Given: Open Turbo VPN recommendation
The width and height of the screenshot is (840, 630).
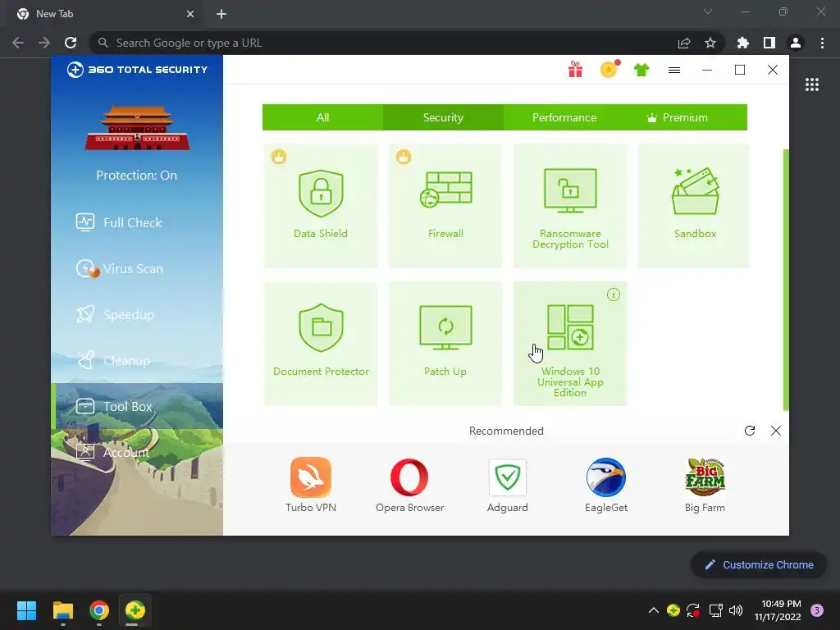Looking at the screenshot, I should click(x=311, y=485).
